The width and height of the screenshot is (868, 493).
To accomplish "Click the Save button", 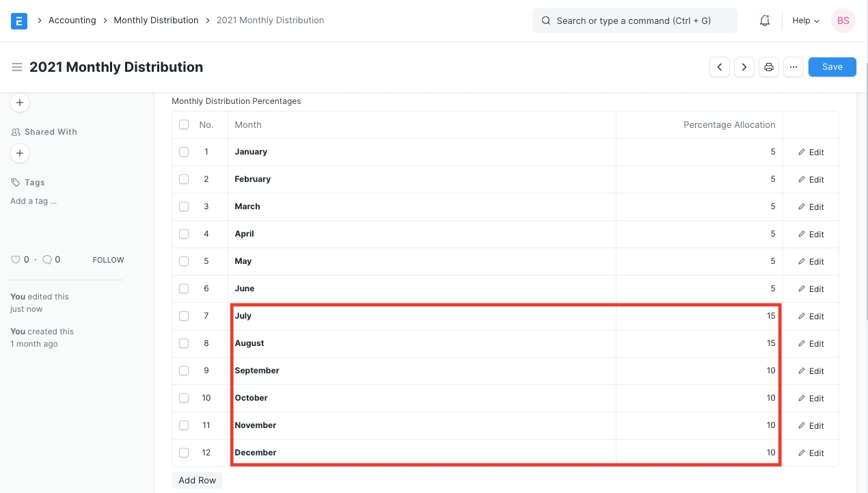I will point(832,67).
